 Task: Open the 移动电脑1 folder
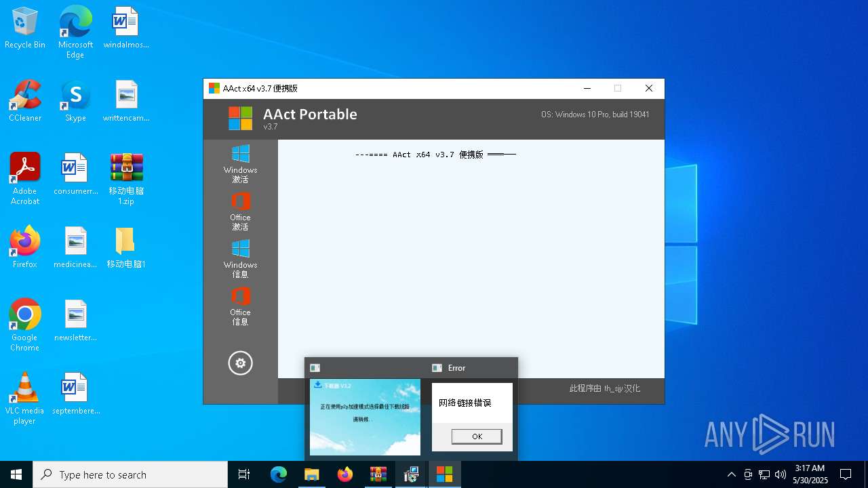point(126,248)
